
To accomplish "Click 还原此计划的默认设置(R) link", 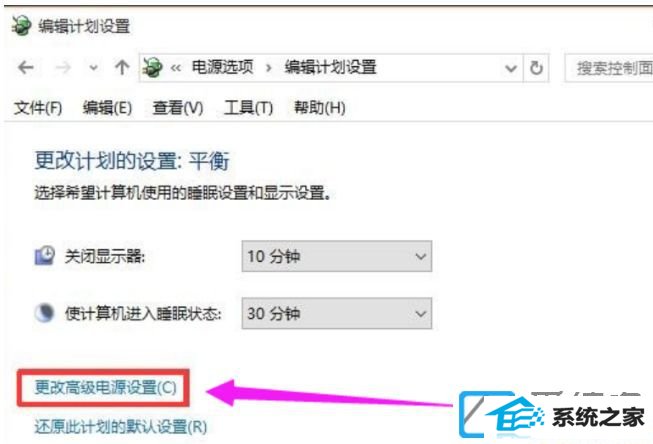I will click(x=121, y=427).
